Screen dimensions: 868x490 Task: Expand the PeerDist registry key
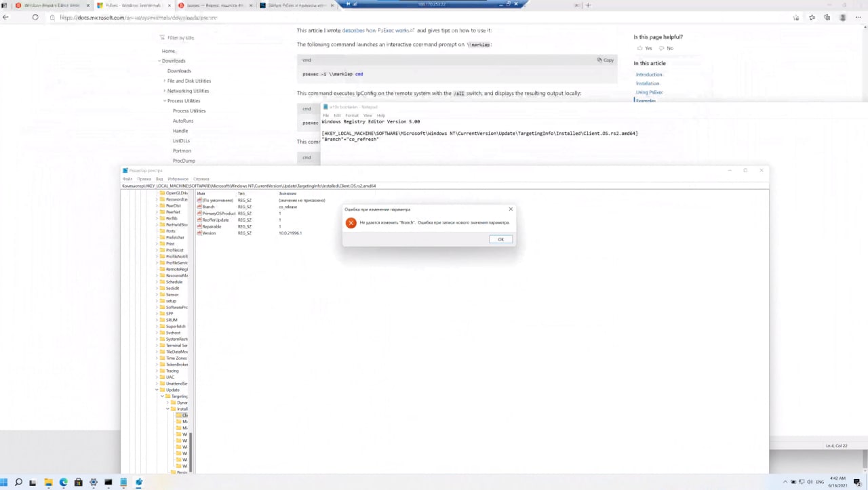pyautogui.click(x=157, y=205)
